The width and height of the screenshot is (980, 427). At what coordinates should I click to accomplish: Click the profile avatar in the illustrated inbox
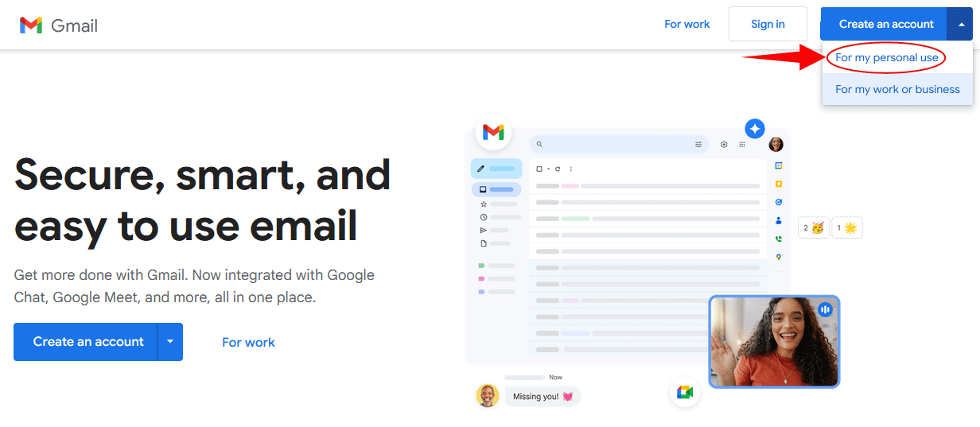tap(776, 145)
